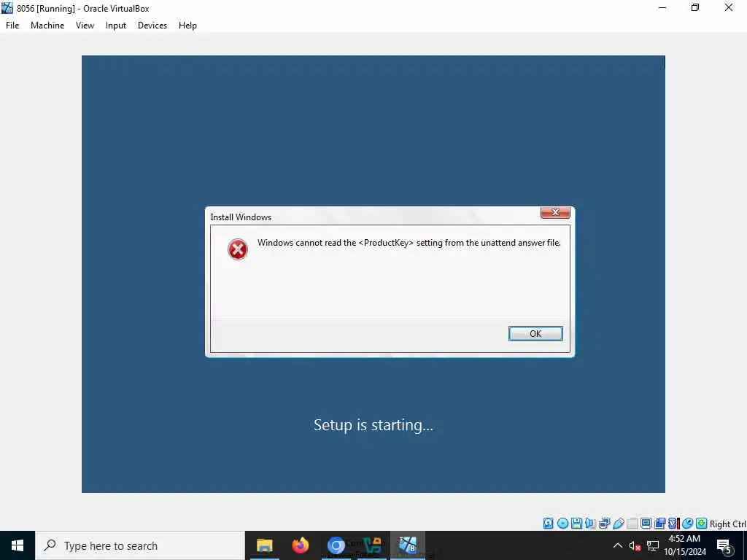Click the shared folders status icon
The image size is (747, 560).
point(632,524)
